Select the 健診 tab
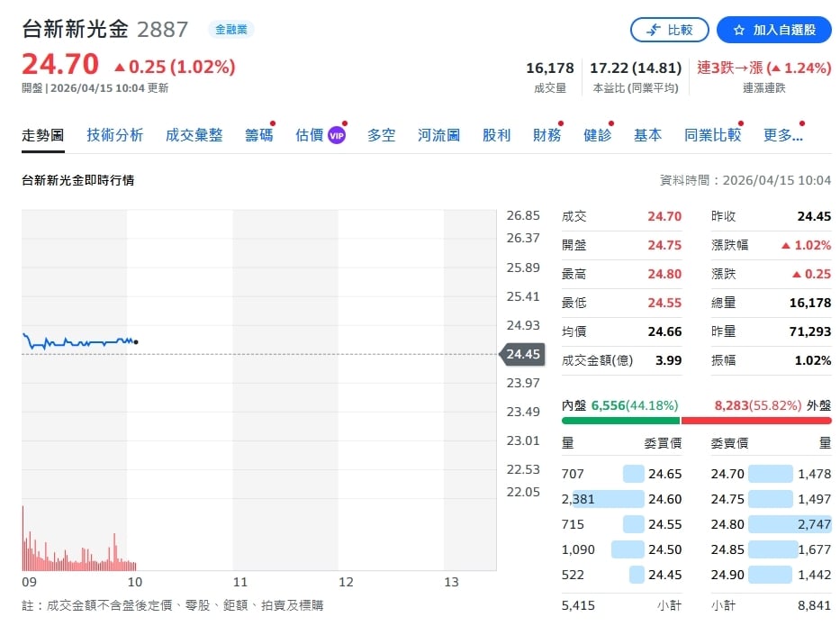This screenshot has width=840, height=635. pyautogui.click(x=597, y=135)
